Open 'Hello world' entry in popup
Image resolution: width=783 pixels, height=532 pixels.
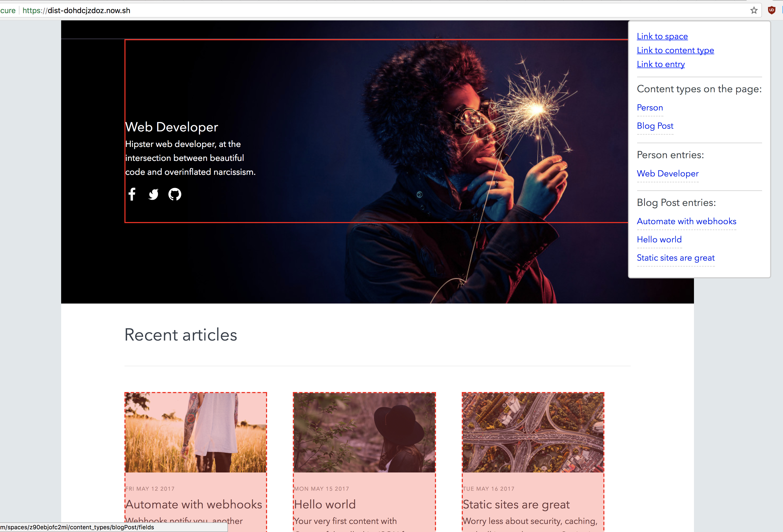659,239
